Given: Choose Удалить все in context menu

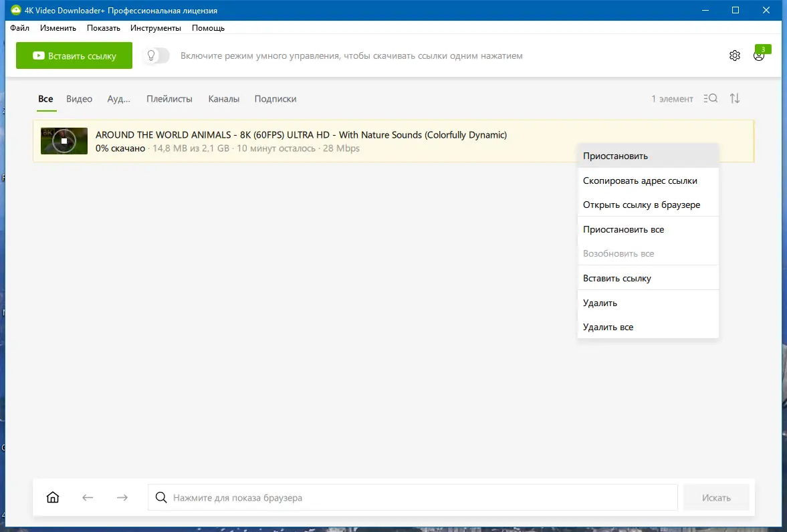Looking at the screenshot, I should pos(648,327).
